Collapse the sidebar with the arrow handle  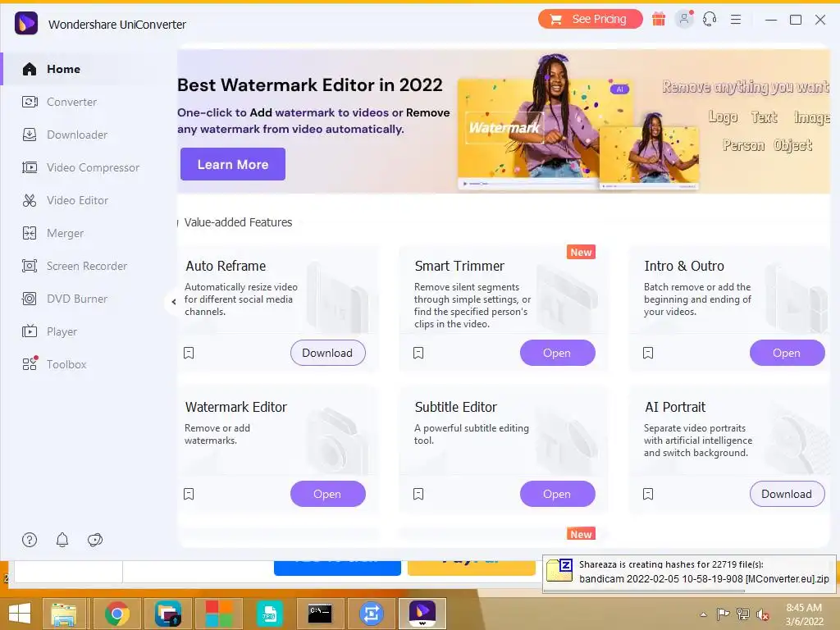pos(173,302)
